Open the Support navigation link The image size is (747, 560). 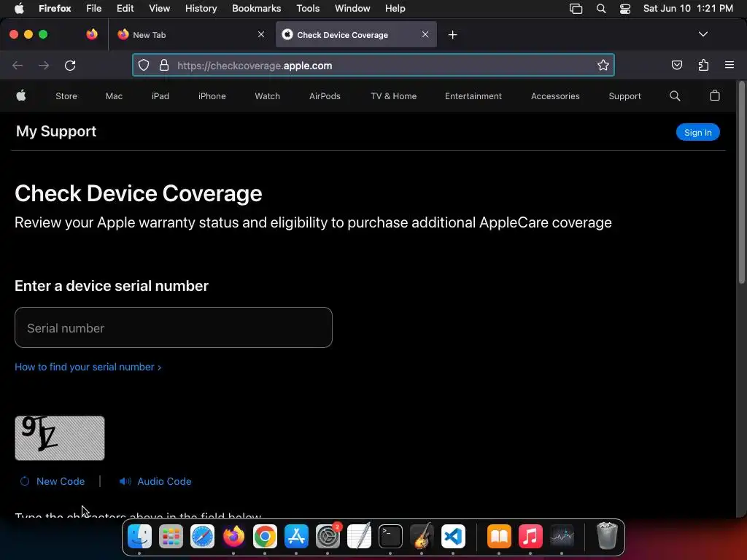[x=624, y=96]
